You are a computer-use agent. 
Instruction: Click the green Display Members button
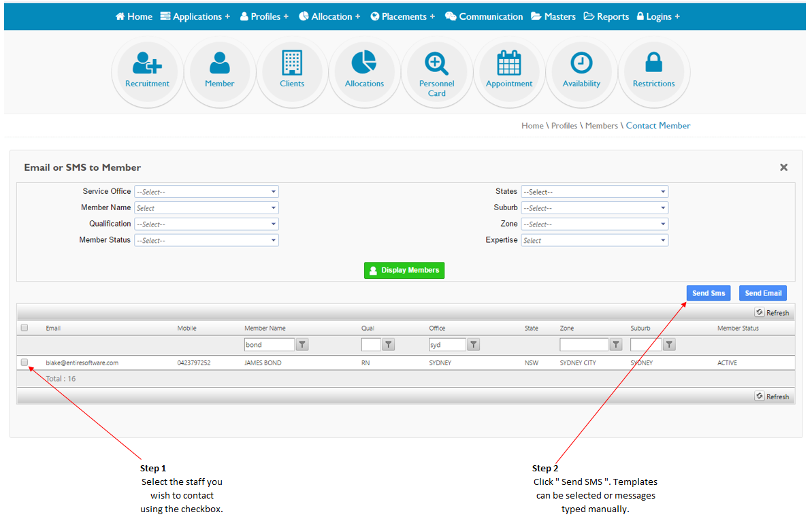pos(404,270)
